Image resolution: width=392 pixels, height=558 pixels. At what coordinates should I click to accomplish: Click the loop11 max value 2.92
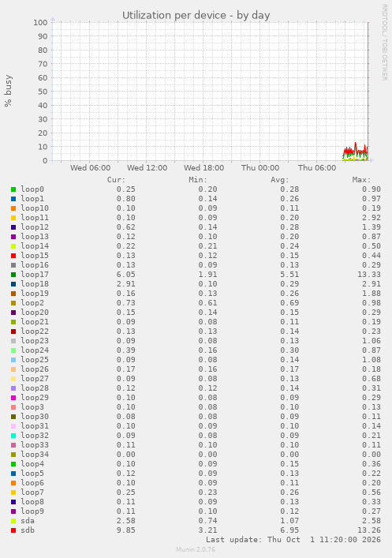click(371, 217)
